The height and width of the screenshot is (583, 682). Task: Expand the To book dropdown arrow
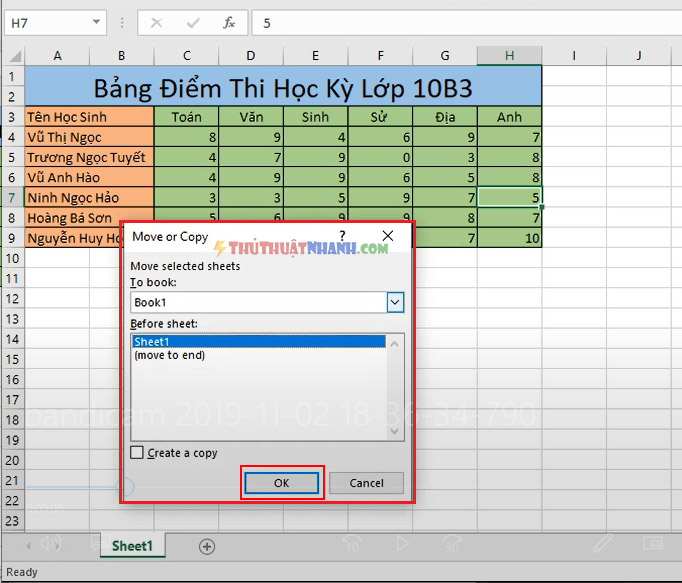pos(395,302)
